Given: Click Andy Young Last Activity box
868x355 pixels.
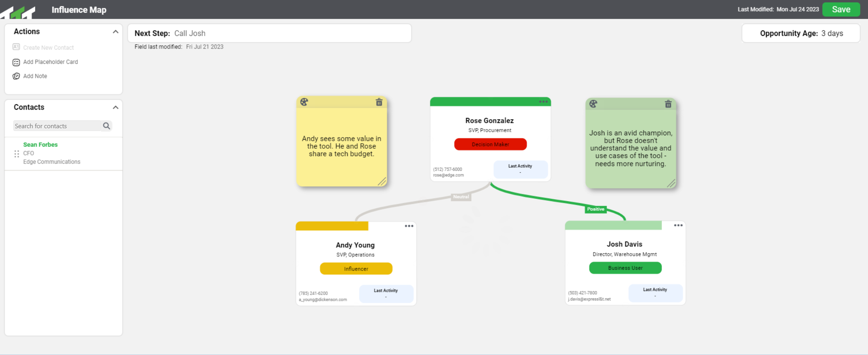Looking at the screenshot, I should coord(386,293).
